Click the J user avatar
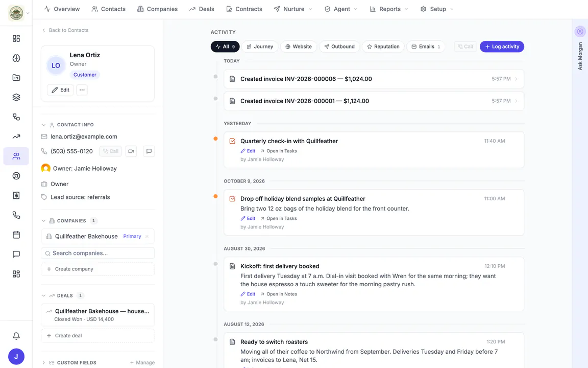The image size is (588, 368). 16,357
